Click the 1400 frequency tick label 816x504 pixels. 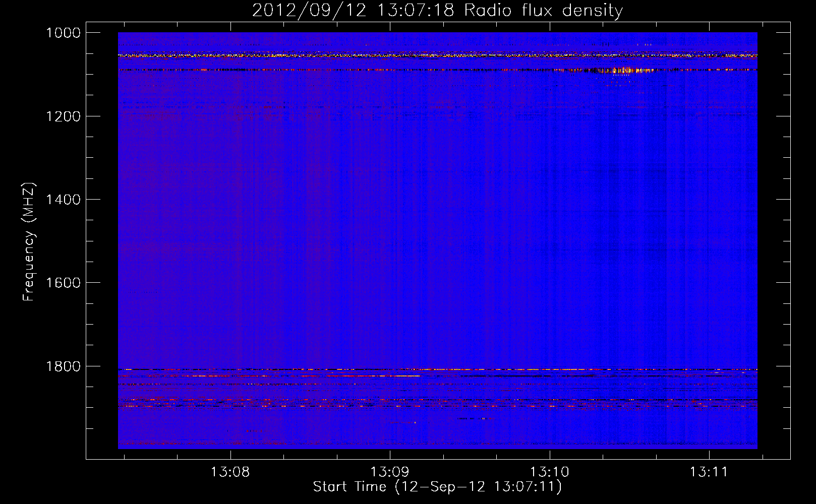[64, 200]
